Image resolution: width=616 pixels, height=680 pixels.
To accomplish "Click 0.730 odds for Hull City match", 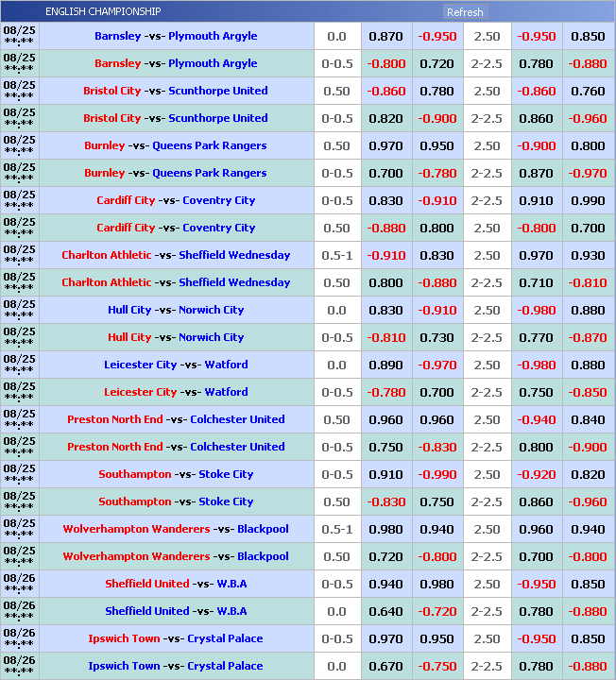I will point(436,338).
